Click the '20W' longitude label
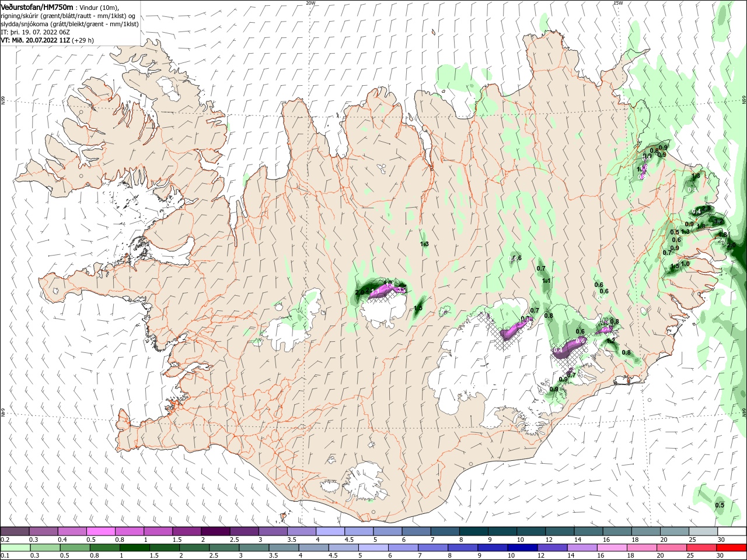The image size is (747, 560). click(310, 3)
